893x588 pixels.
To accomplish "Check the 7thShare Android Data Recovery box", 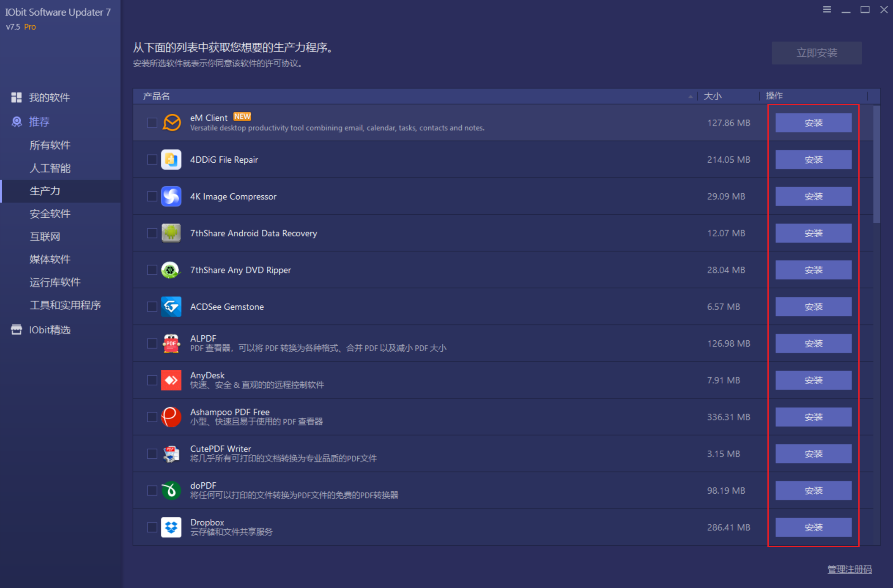I will pos(152,233).
